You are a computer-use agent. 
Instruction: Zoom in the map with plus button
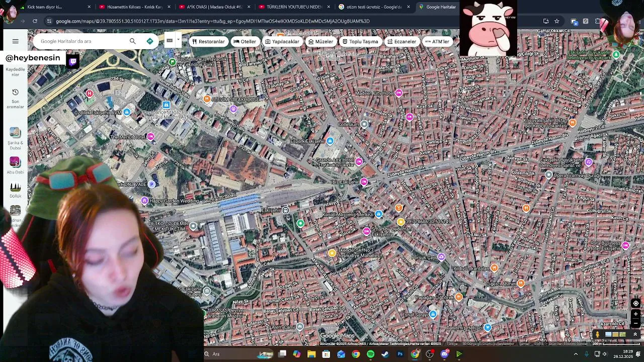636,314
